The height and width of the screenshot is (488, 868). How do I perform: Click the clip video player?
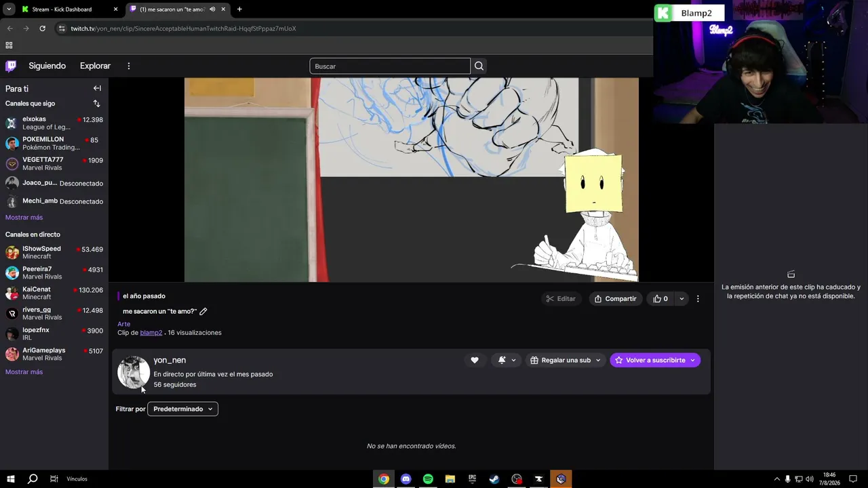(x=411, y=180)
